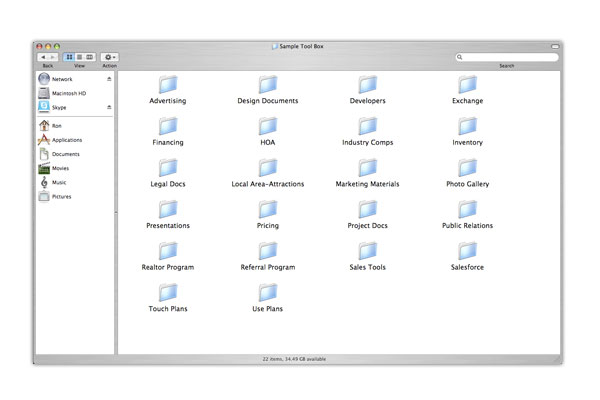Click the Financing folder icon
600x400 pixels.
[168, 126]
